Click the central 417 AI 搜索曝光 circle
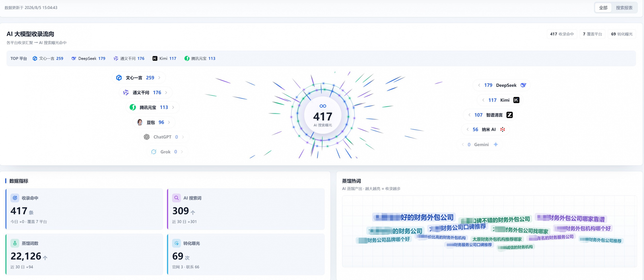 point(323,115)
